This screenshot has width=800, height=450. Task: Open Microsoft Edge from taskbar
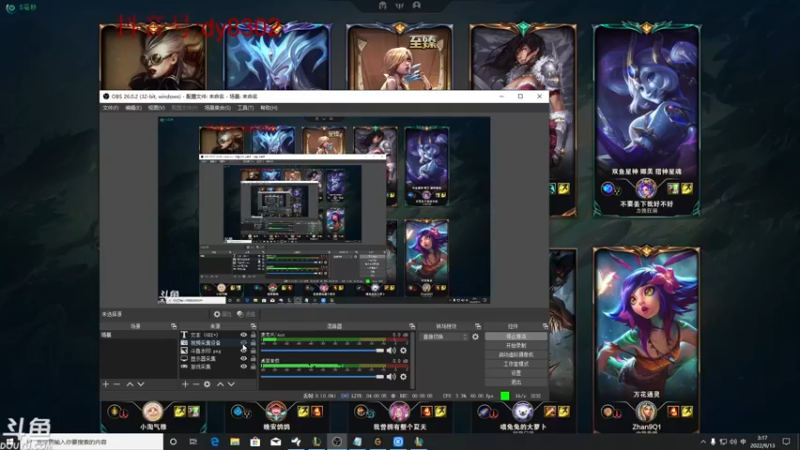pos(214,442)
